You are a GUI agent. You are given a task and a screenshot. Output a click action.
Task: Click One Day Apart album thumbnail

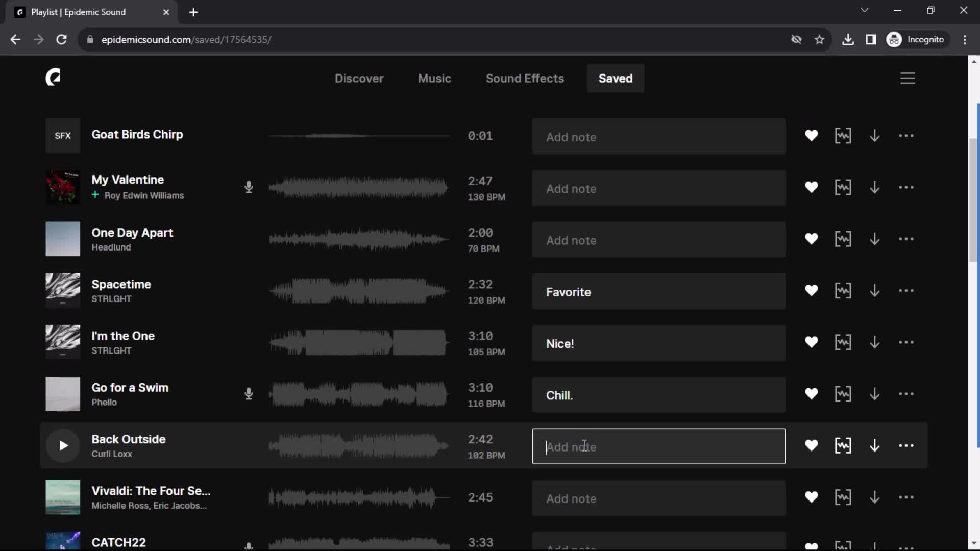click(63, 239)
